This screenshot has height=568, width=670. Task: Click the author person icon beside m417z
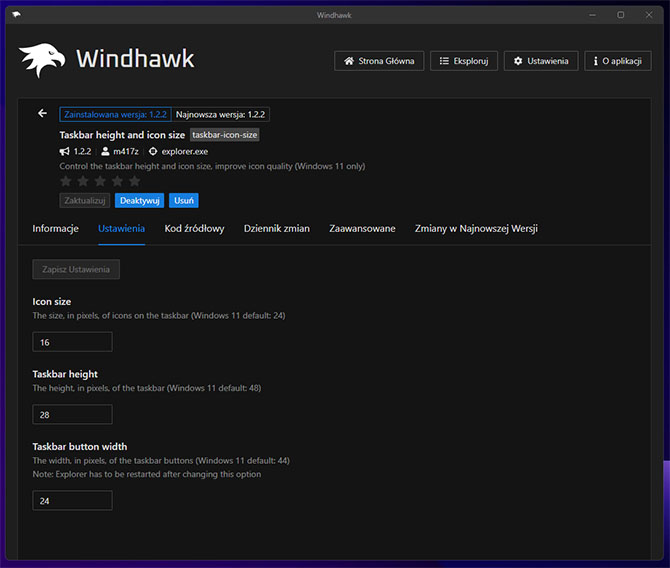[105, 151]
